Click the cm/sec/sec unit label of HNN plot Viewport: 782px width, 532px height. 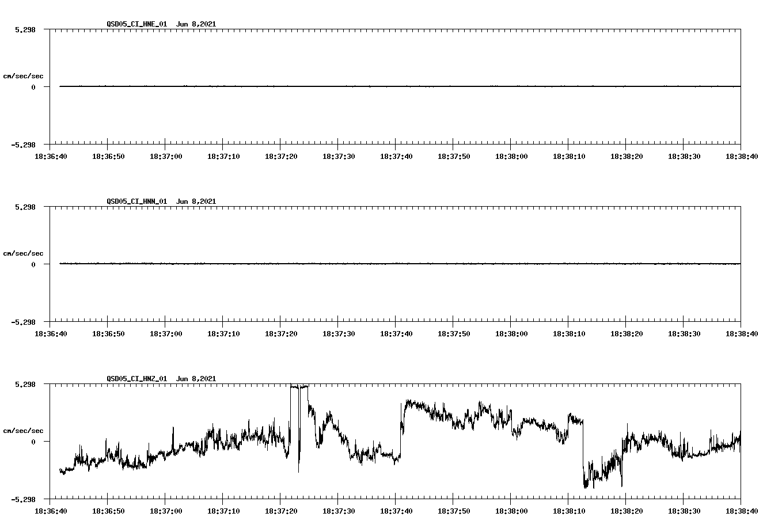23,253
